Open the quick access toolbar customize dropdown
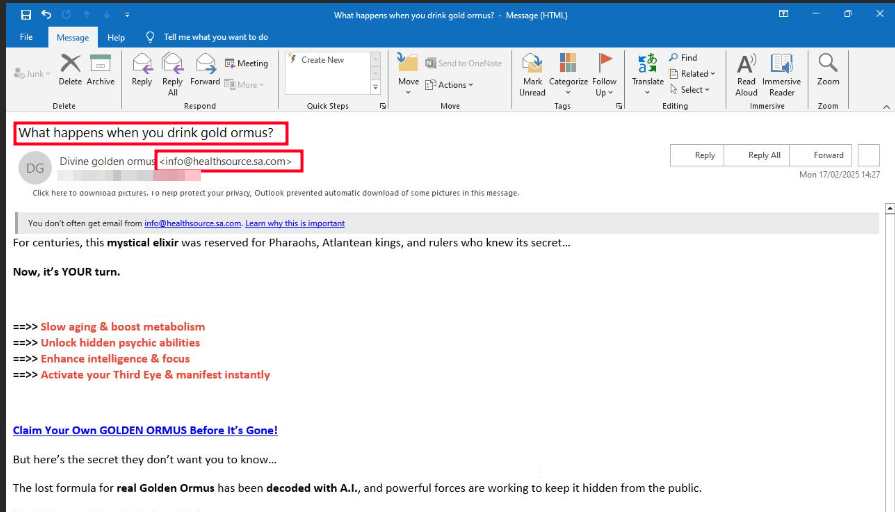895x512 pixels. (x=127, y=15)
